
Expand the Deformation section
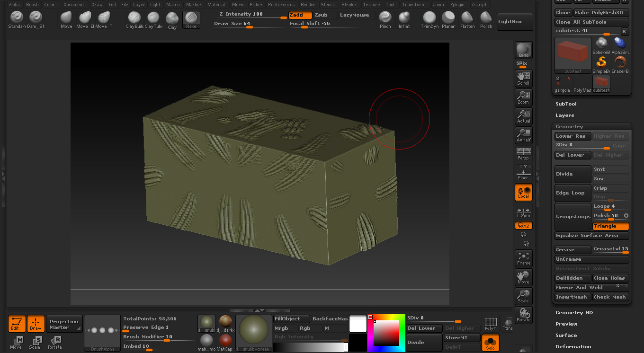coord(573,346)
